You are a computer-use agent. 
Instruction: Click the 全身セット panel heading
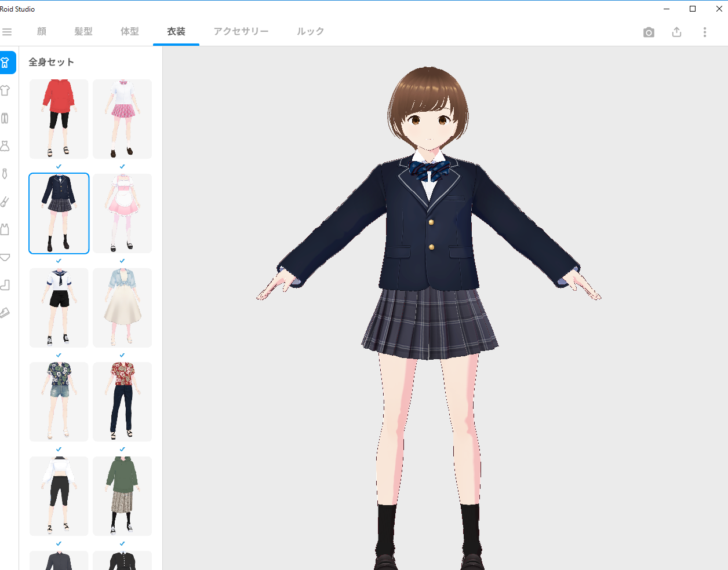click(51, 62)
